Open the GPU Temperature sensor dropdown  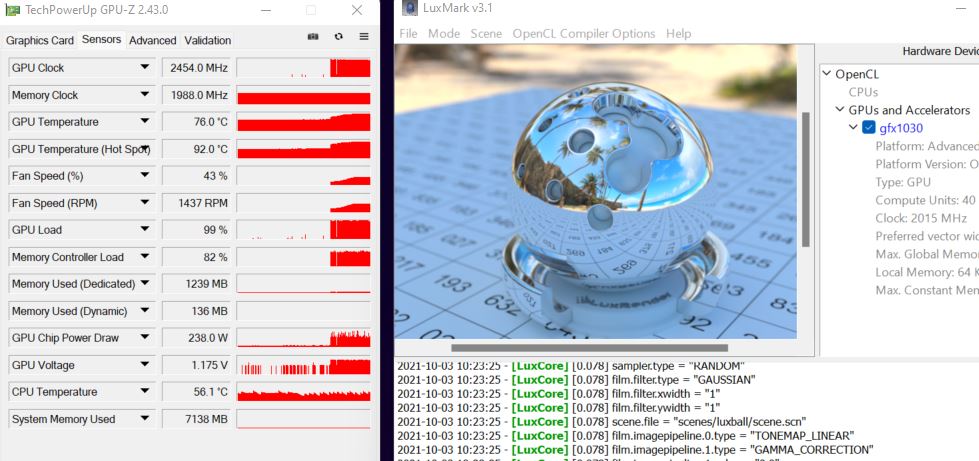coord(145,122)
